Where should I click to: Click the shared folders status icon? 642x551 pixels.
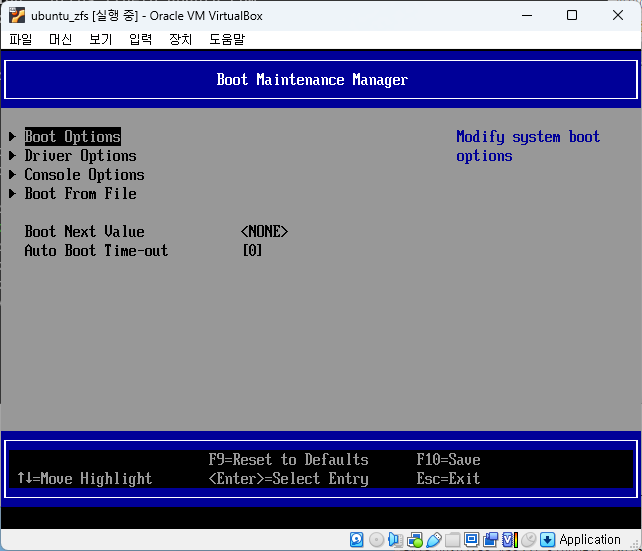[x=452, y=539]
